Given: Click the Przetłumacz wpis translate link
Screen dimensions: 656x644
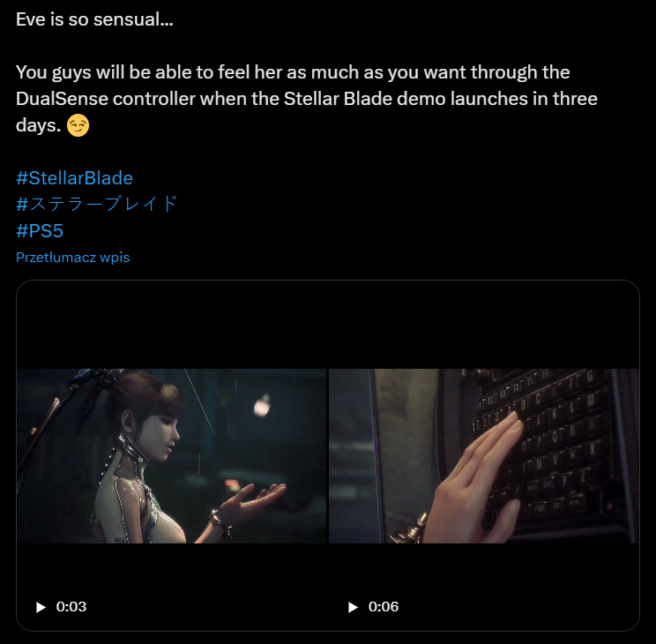Looking at the screenshot, I should click(73, 257).
